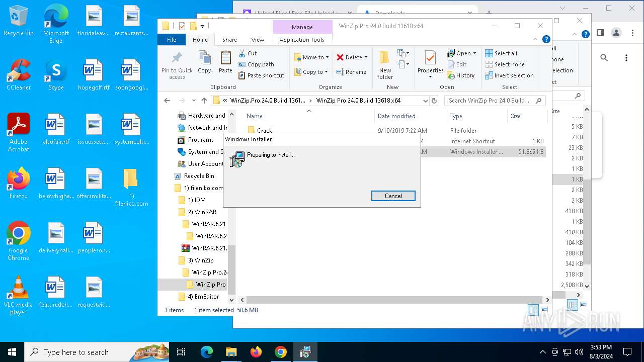This screenshot has height=362, width=644.
Task: Cancel the Windows Installer dialog
Action: [393, 196]
